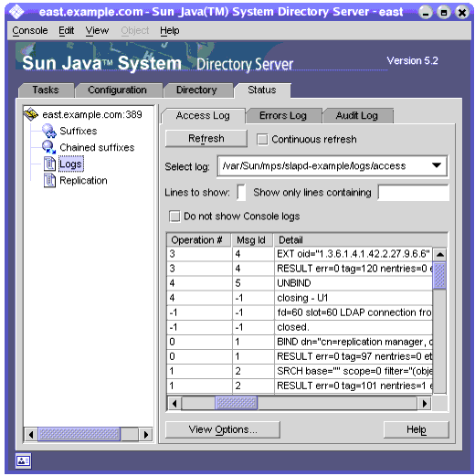Click the east.example.com:389 server icon
Screen dimensions: 475x476
point(31,114)
